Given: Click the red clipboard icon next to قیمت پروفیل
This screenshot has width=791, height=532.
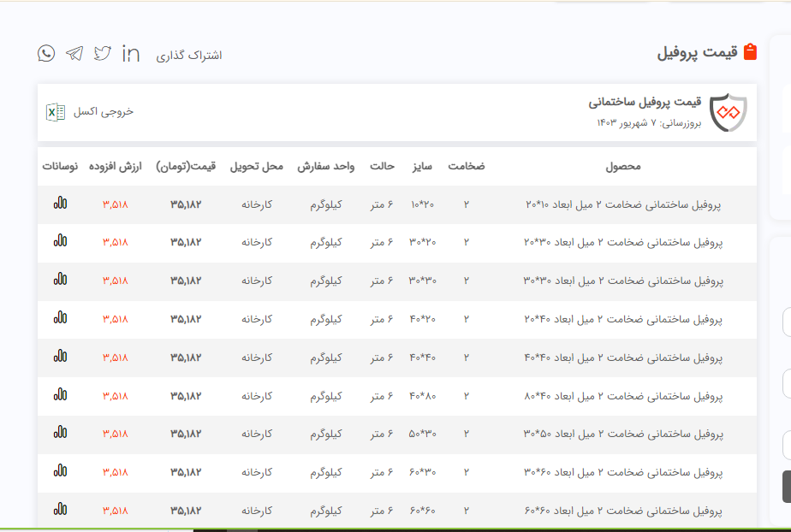Looking at the screenshot, I should 751,52.
